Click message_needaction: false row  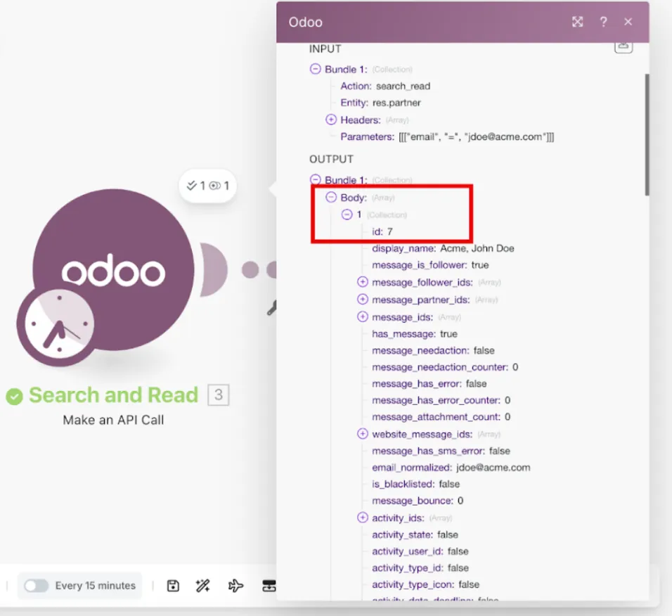point(433,351)
